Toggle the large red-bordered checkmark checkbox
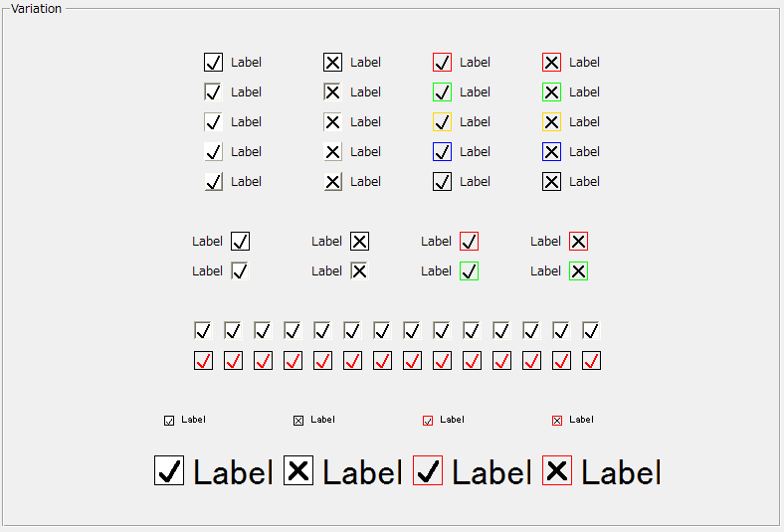 click(x=428, y=470)
